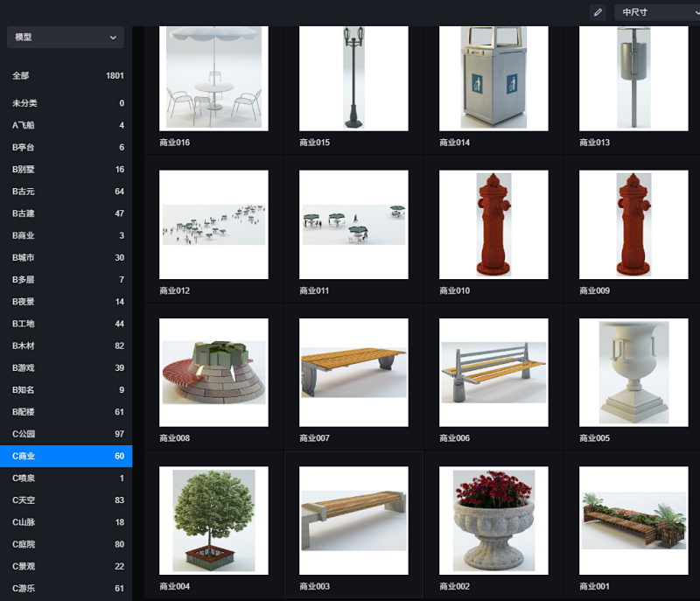Select the B古建 category
700x601 pixels.
66,213
